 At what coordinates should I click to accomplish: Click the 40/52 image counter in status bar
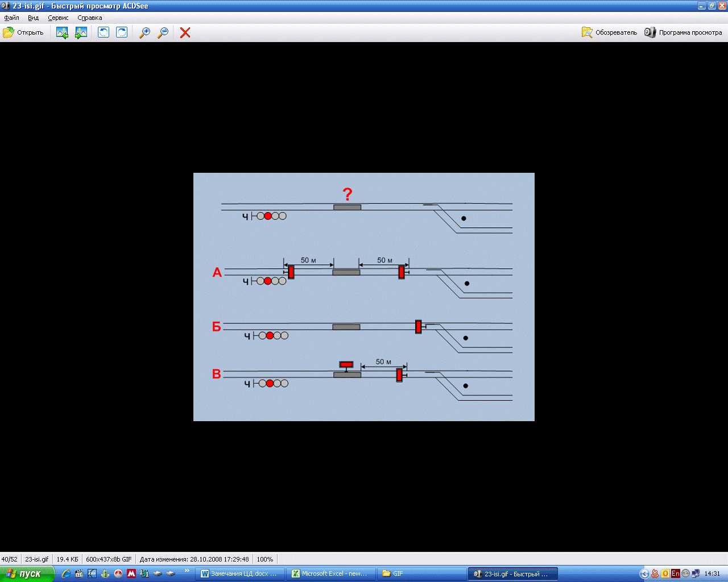click(10, 559)
